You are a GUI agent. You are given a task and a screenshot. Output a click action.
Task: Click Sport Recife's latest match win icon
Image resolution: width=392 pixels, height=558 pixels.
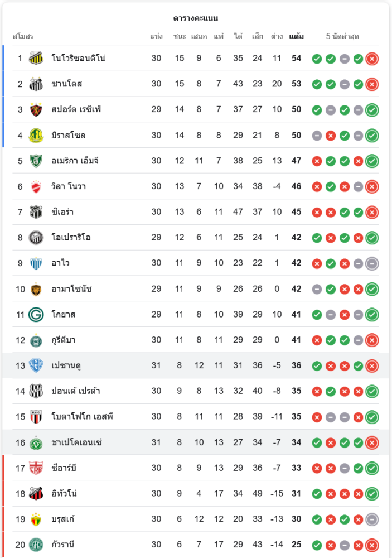click(x=372, y=110)
